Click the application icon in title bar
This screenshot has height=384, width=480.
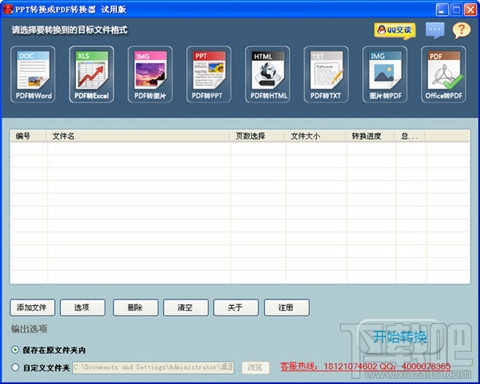pyautogui.click(x=8, y=9)
